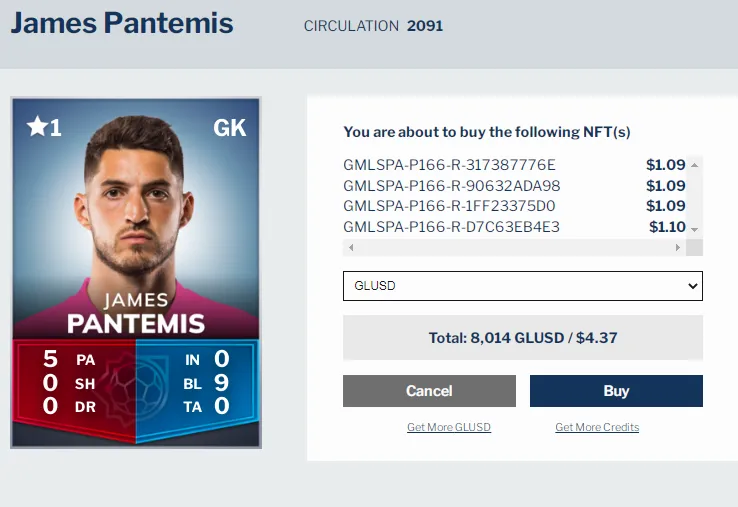Click the Total GLUSD price box
The width and height of the screenshot is (738, 507).
pos(522,338)
